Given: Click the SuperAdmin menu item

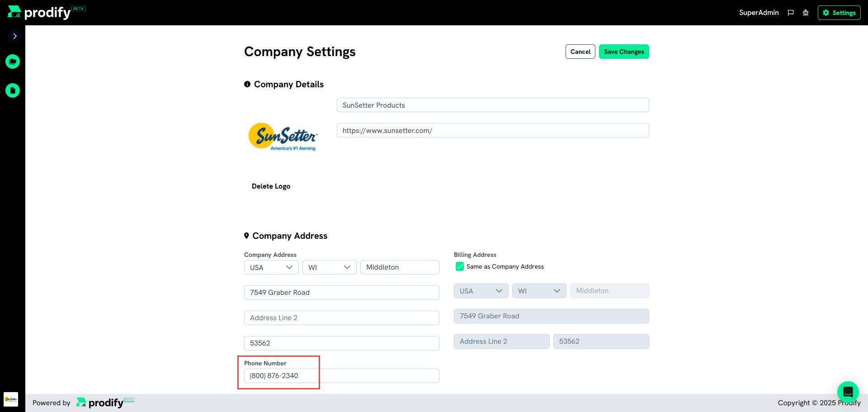Looking at the screenshot, I should click(759, 13).
